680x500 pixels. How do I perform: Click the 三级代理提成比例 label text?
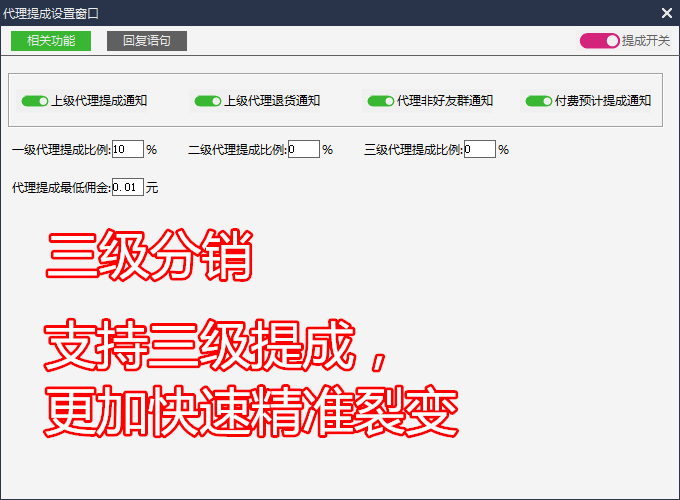tap(413, 150)
